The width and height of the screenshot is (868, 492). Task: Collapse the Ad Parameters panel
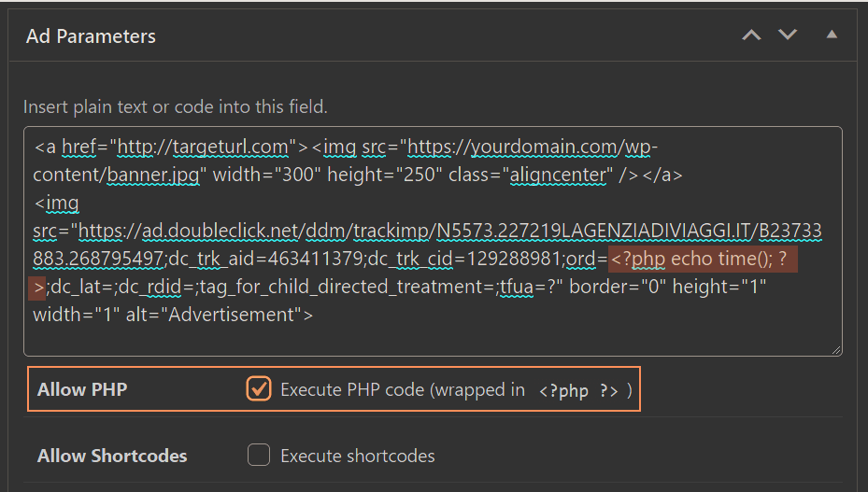[x=831, y=35]
